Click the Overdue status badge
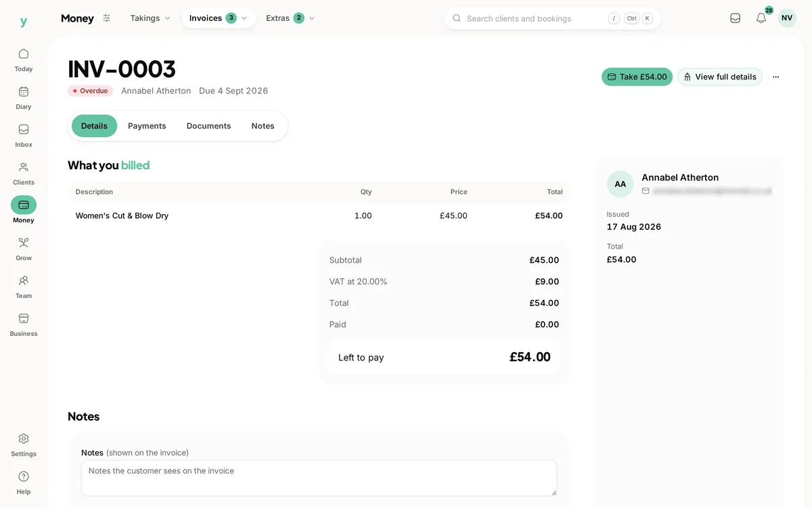 tap(90, 91)
